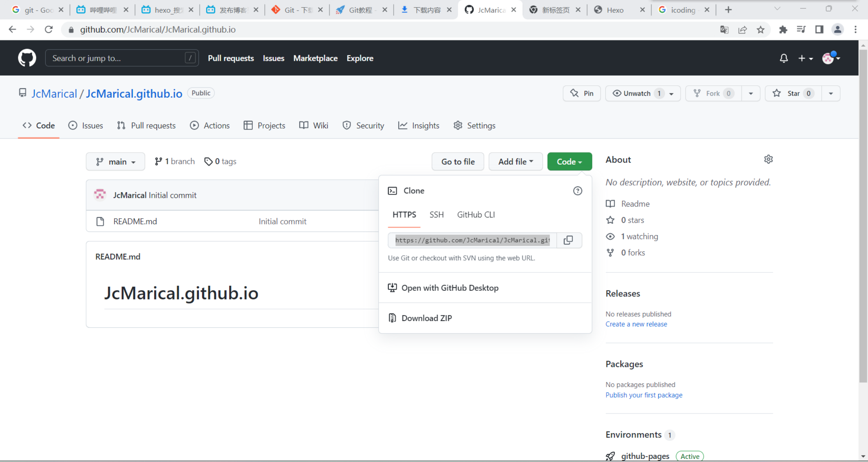868x462 pixels.
Task: Bookmark page using the star icon in address bar
Action: [761, 30]
